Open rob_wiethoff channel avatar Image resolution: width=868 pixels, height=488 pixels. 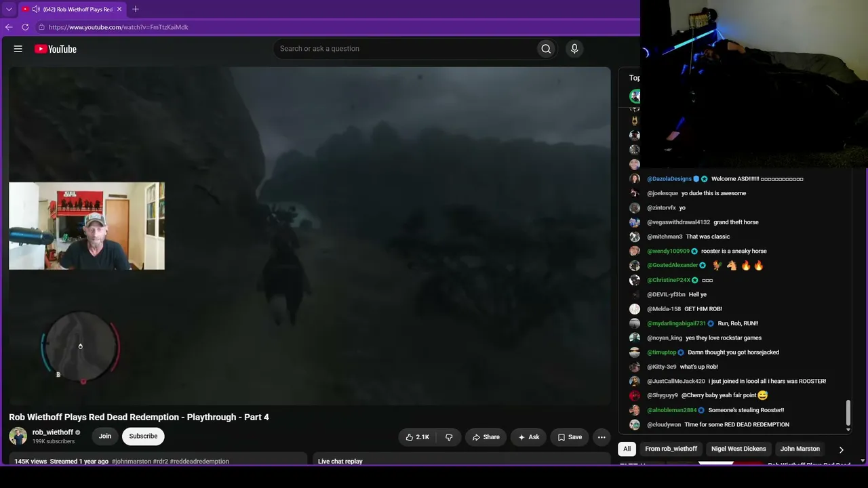tap(18, 436)
